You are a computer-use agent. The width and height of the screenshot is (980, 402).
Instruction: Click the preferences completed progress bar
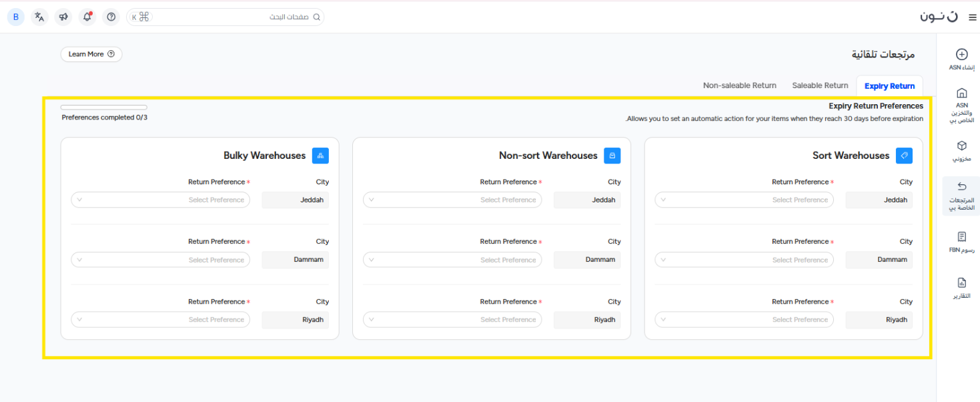pos(103,108)
